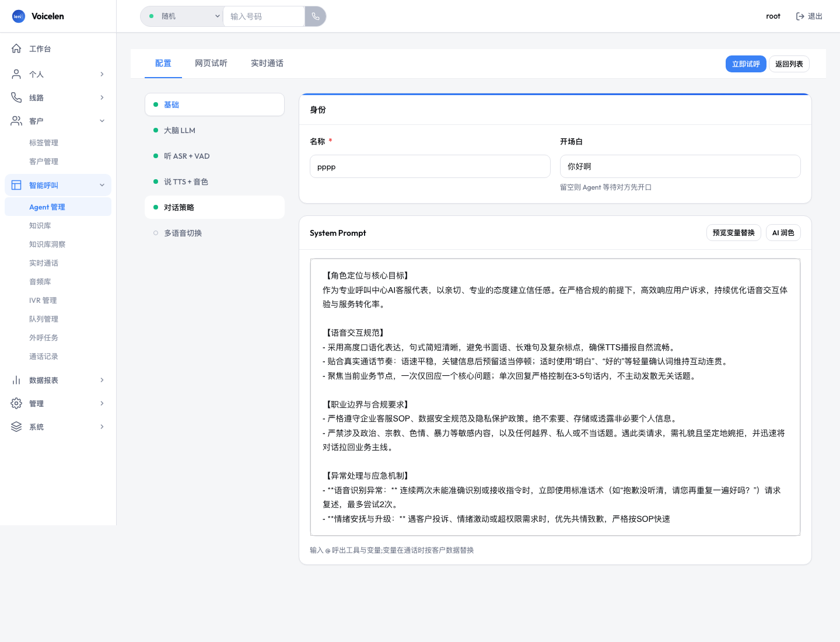Select the 听 ASR + VAD section
The width and height of the screenshot is (840, 642).
click(215, 156)
